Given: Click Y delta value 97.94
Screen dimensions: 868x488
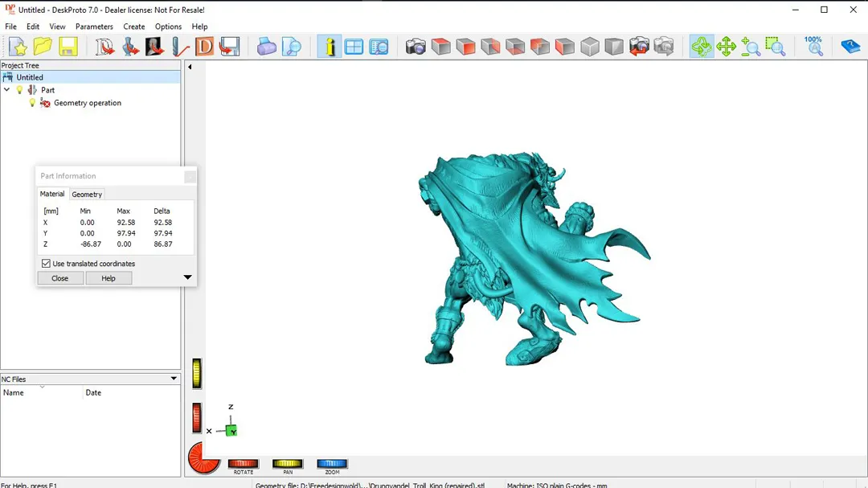Looking at the screenshot, I should (162, 233).
